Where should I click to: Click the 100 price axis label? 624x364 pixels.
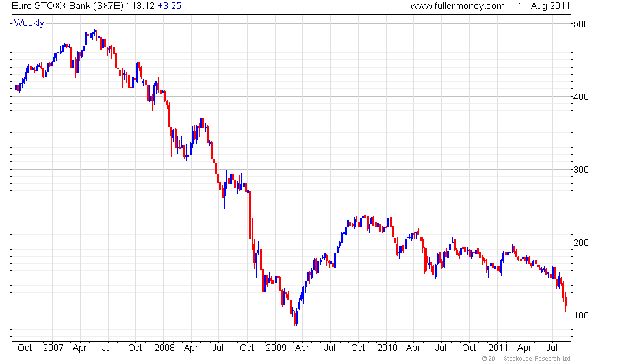(580, 315)
